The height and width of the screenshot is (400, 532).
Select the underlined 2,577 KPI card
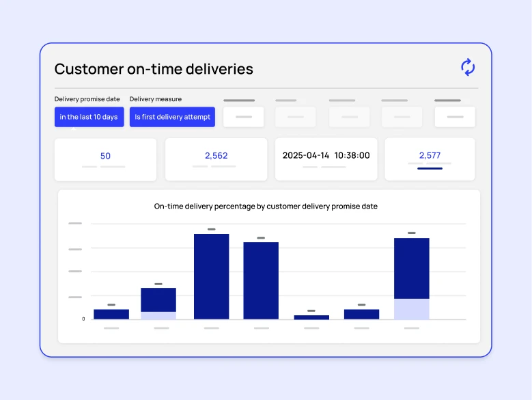pos(430,159)
